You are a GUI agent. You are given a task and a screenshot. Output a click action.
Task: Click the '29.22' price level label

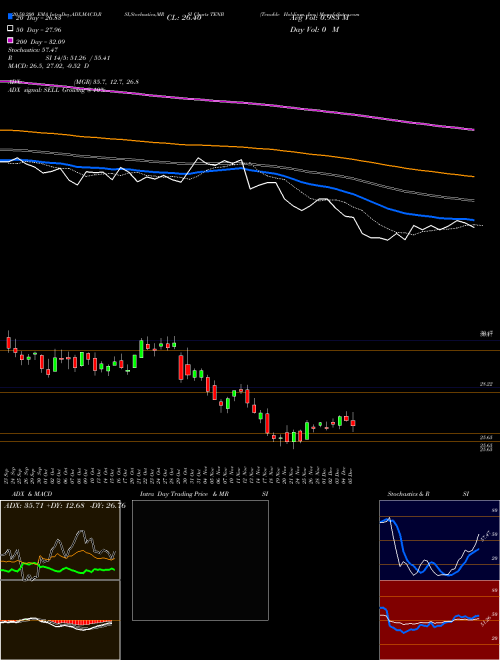point(486,384)
